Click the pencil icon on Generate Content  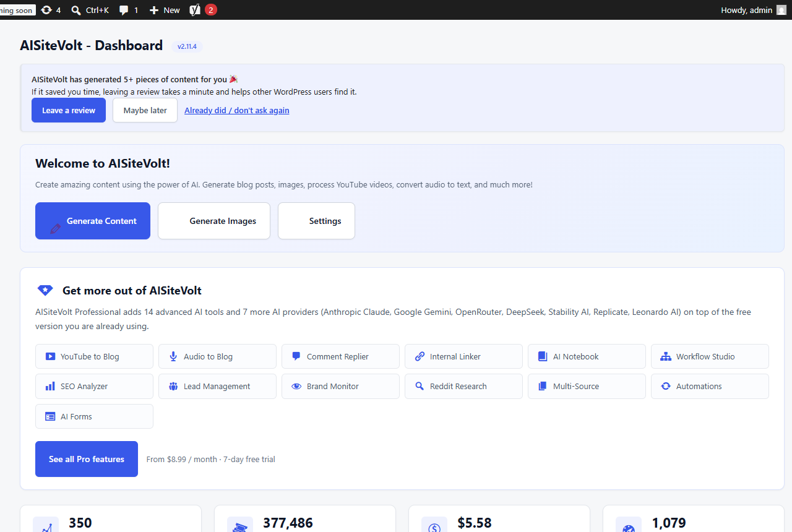click(x=56, y=228)
